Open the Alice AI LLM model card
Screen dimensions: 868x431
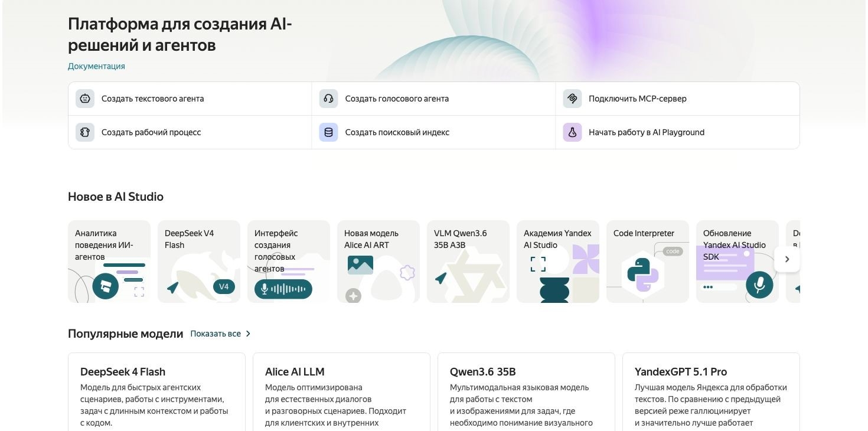pyautogui.click(x=341, y=392)
